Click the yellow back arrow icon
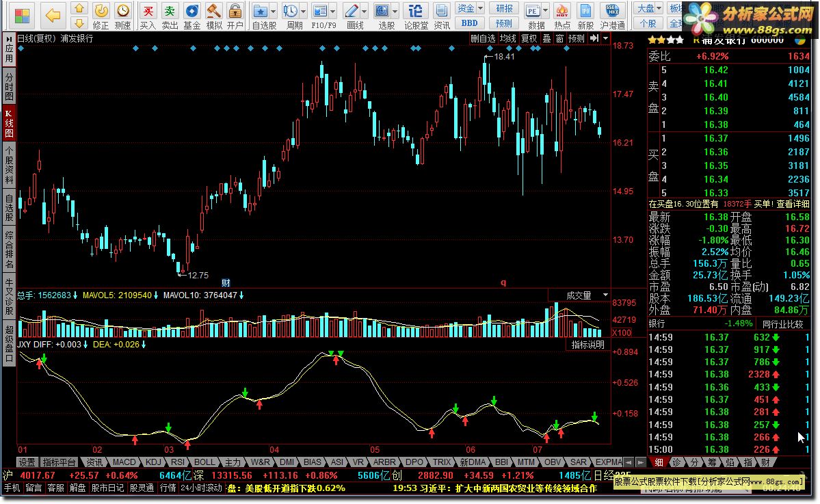 coord(52,15)
